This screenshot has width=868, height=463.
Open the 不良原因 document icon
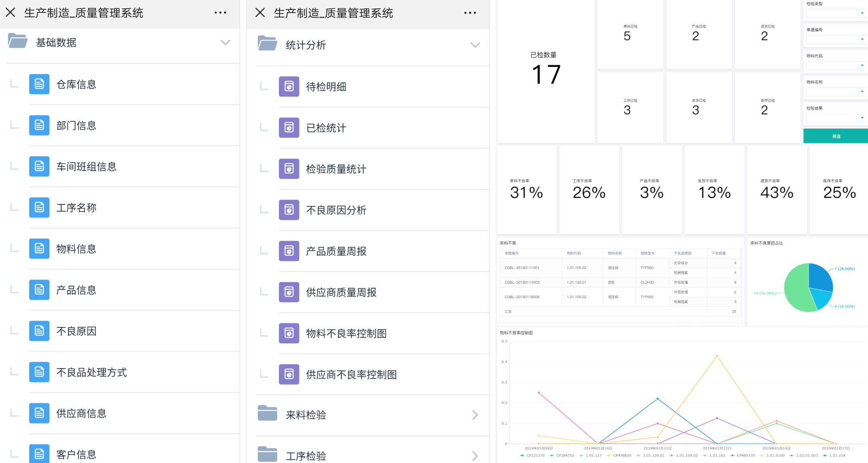pyautogui.click(x=39, y=331)
